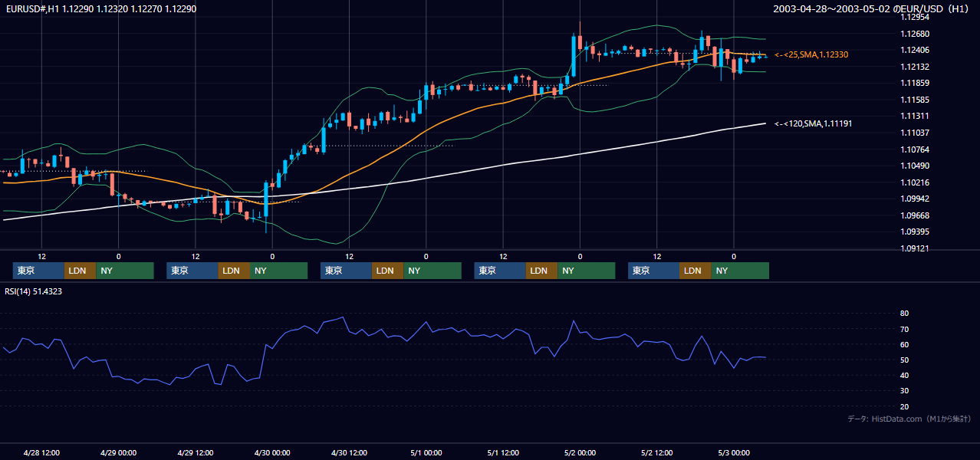
Task: Click RSI scale level 20
Action: (905, 406)
